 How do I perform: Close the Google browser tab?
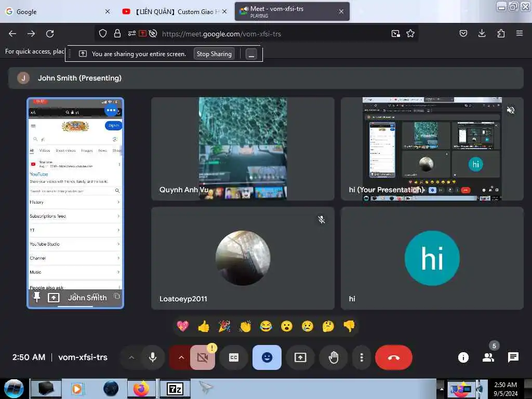pos(108,11)
